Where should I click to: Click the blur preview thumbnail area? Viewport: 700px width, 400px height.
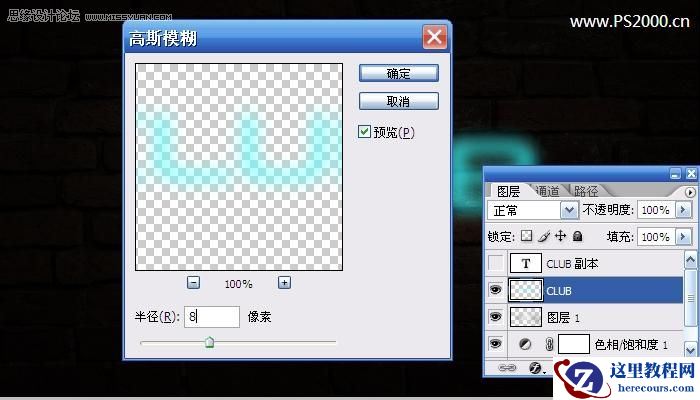coord(239,167)
